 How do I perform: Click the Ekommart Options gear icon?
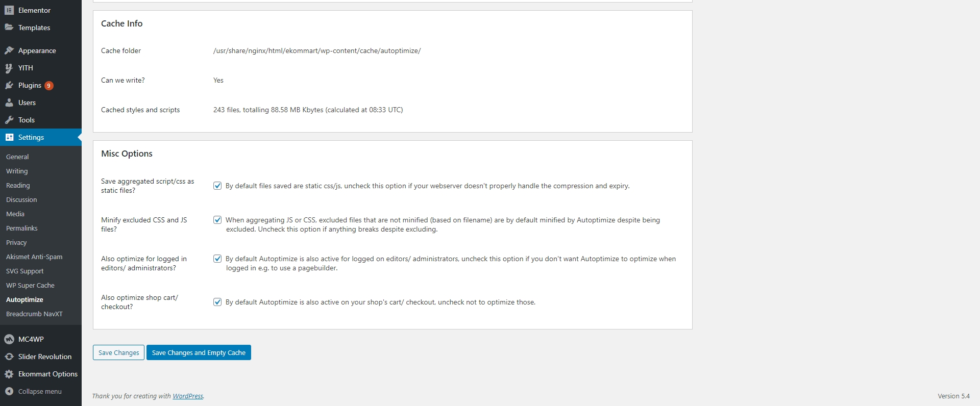[x=9, y=374]
